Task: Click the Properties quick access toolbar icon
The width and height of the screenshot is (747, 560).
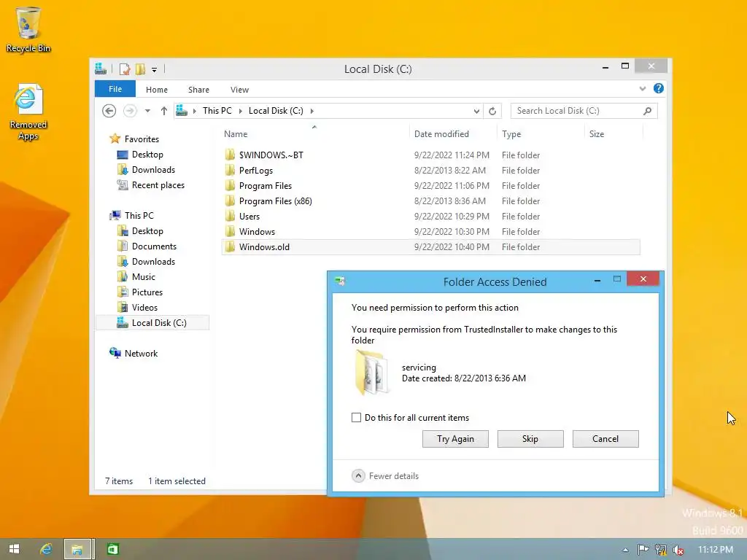Action: (125, 69)
